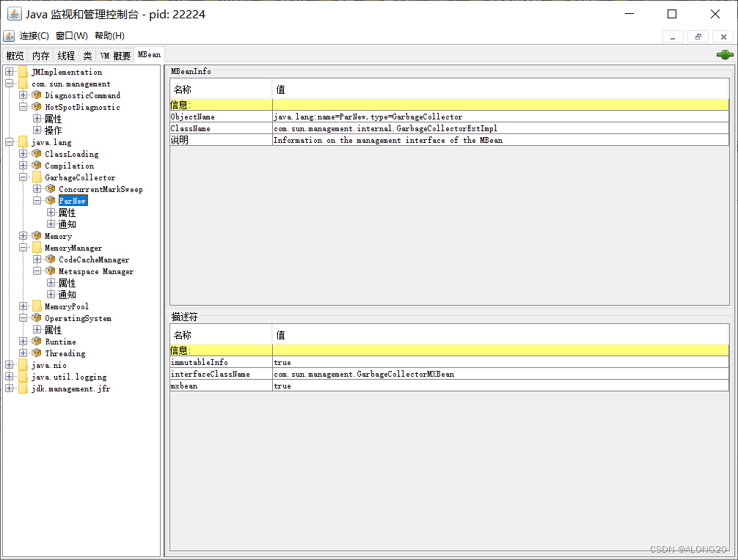This screenshot has width=738, height=560.
Task: Click the MemoryPool folder icon
Action: click(x=37, y=306)
